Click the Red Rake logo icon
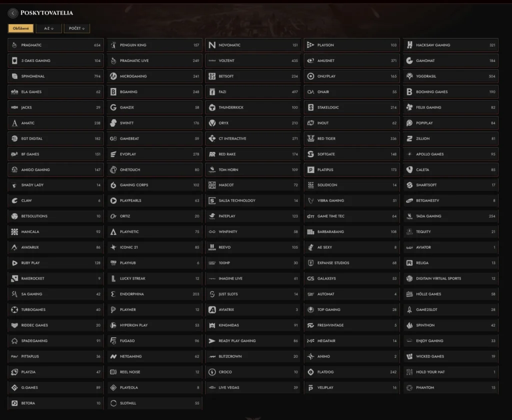 pos(212,154)
